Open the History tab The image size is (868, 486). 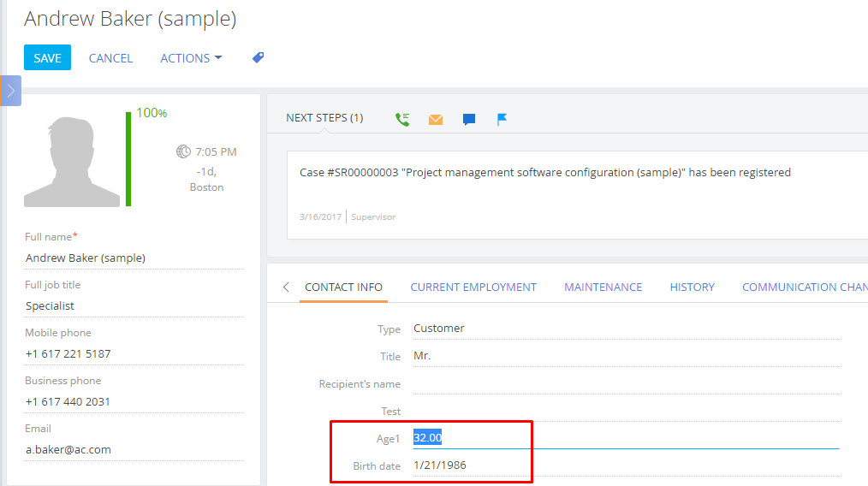click(692, 287)
